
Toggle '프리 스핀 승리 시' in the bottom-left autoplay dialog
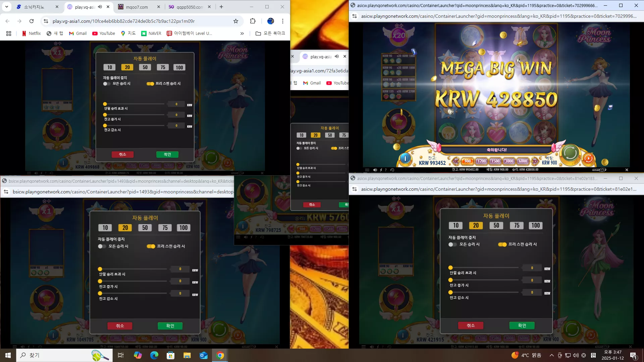[151, 246]
